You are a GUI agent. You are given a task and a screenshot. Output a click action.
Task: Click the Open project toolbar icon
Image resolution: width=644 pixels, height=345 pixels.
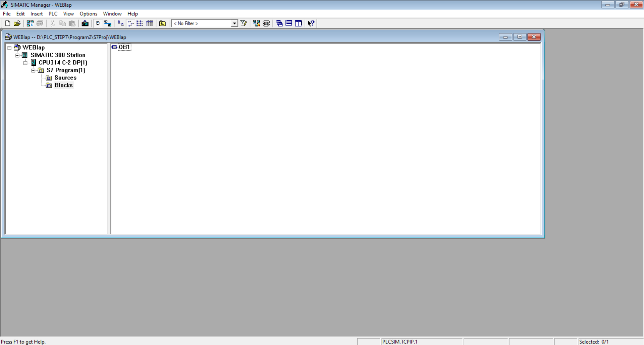coord(17,23)
